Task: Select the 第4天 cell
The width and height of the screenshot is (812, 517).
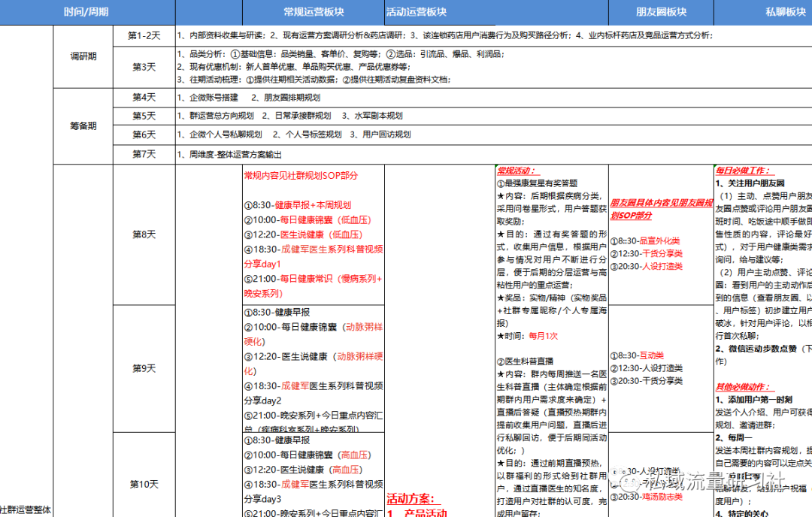Action: (x=144, y=97)
